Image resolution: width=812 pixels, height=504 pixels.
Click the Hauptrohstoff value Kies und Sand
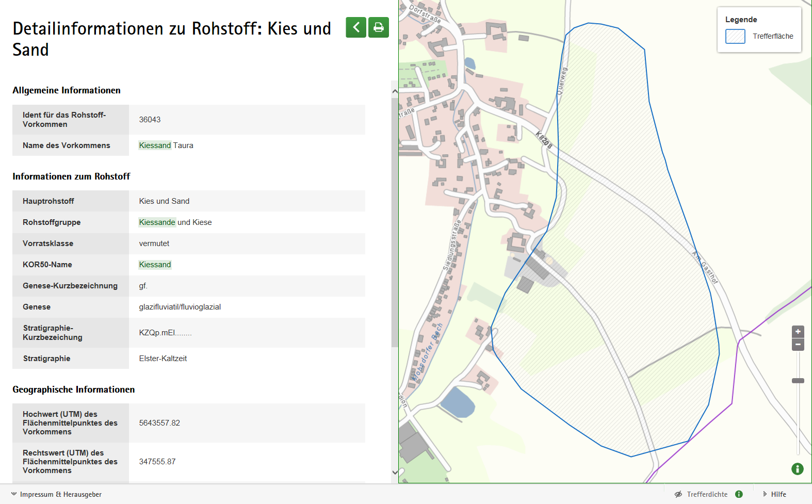[164, 201]
